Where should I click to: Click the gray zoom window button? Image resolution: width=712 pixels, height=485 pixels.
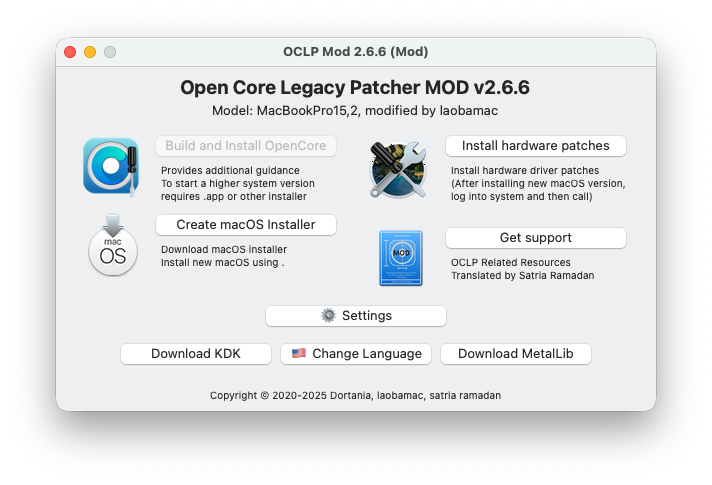coord(110,52)
